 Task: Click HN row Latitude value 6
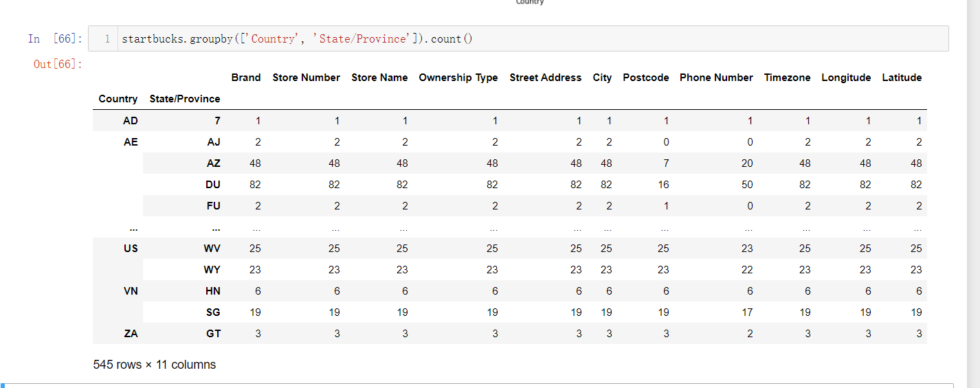[919, 291]
